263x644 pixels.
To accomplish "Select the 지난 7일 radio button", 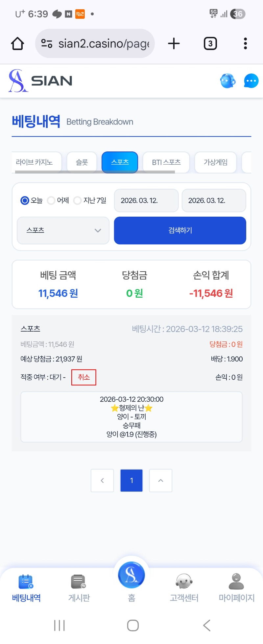I will [78, 201].
